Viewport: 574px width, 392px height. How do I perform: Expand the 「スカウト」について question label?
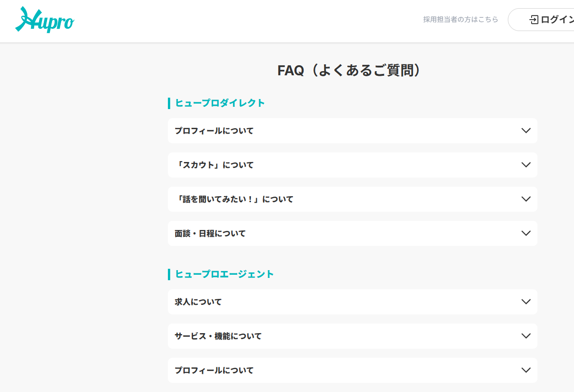(x=214, y=165)
